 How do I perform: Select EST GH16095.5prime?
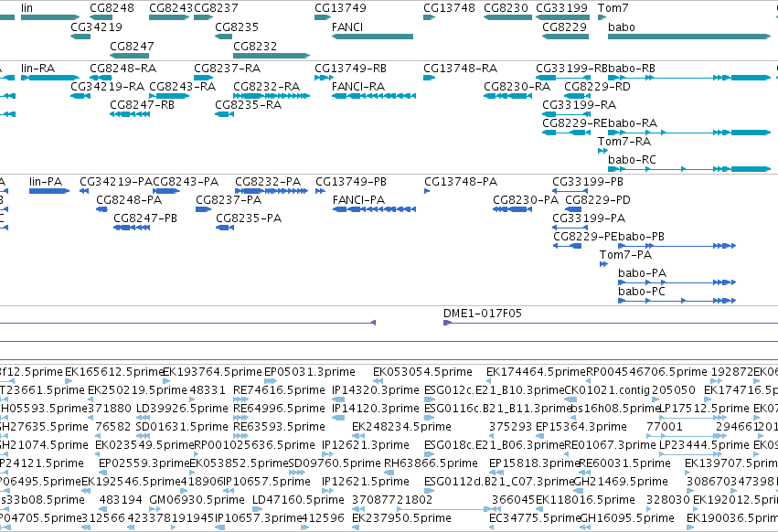coord(627,518)
